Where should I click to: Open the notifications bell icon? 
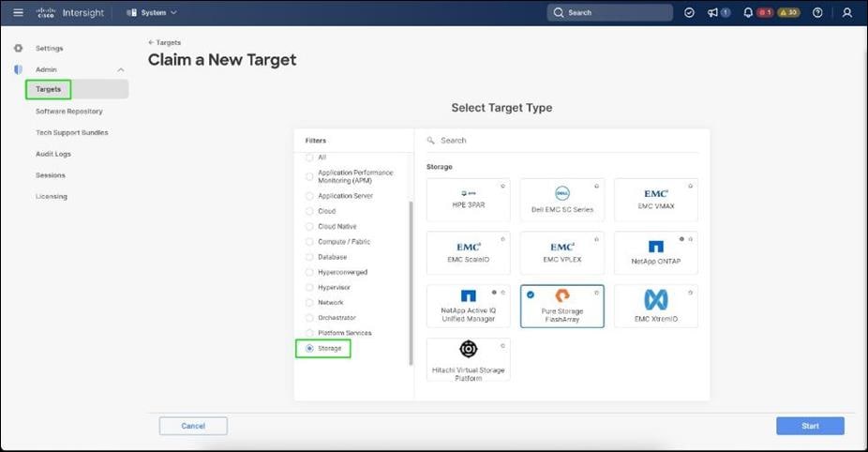pyautogui.click(x=748, y=12)
